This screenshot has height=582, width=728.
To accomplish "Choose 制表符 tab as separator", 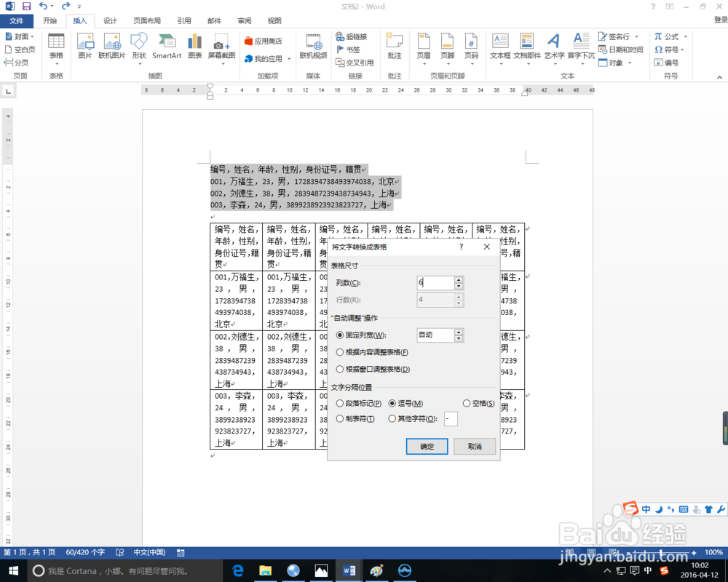I will [340, 418].
